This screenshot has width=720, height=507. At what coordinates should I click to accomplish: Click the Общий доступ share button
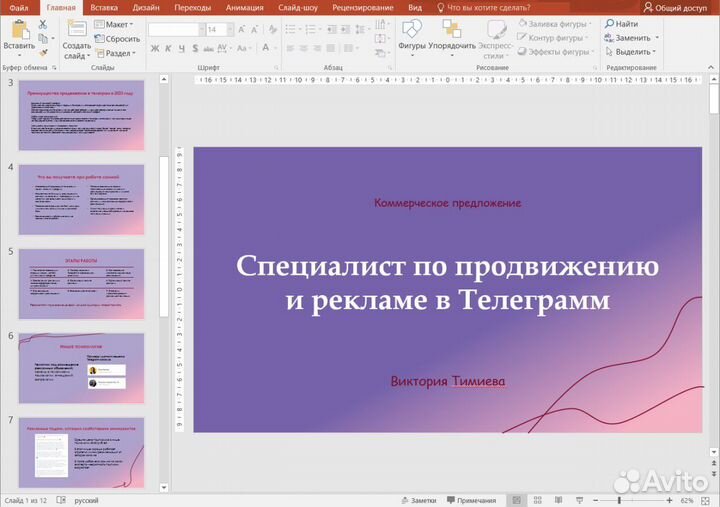675,8
